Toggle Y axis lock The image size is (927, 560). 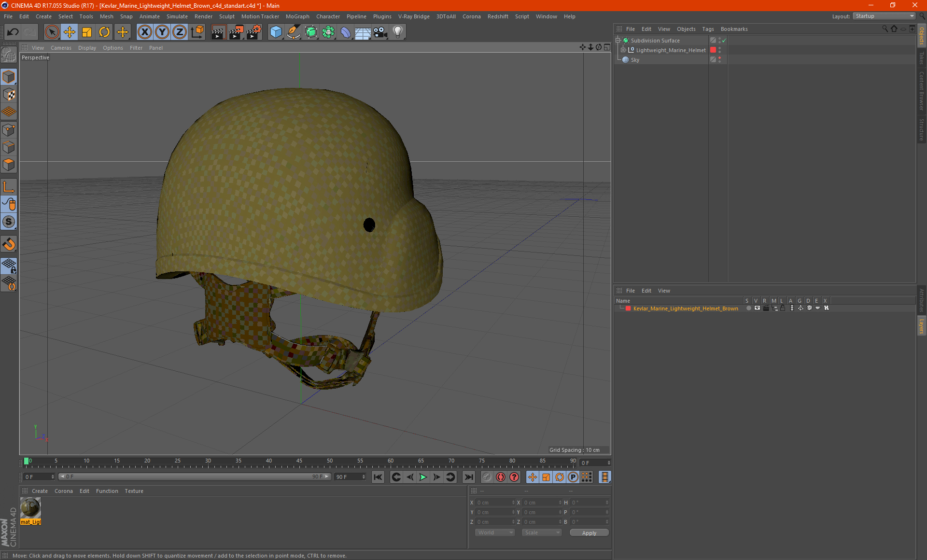[162, 32]
